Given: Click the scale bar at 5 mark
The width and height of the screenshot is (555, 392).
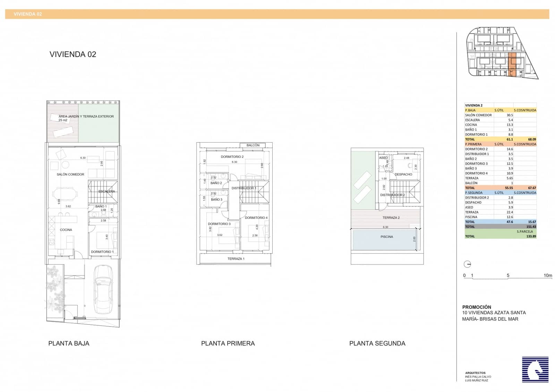Looking at the screenshot, I should (x=508, y=276).
